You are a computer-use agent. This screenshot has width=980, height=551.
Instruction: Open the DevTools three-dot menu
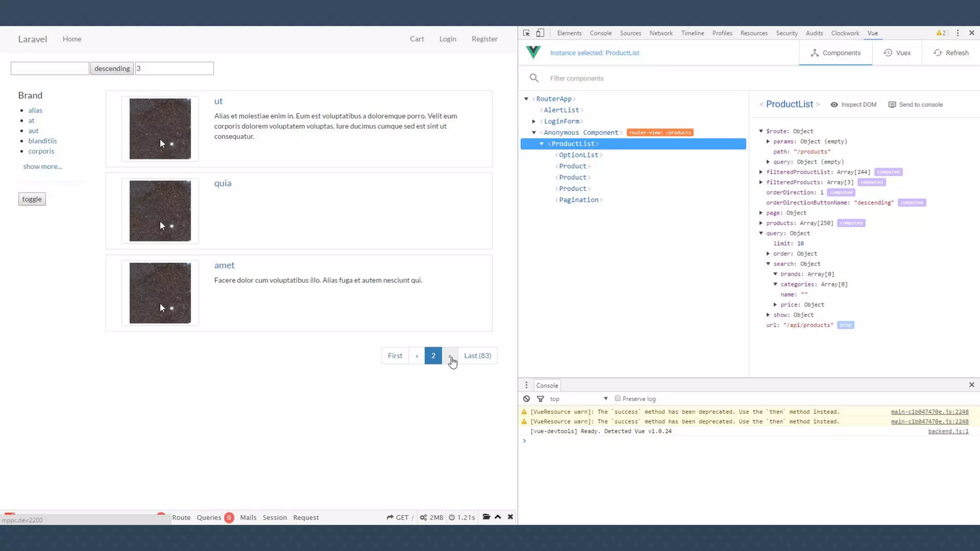958,33
